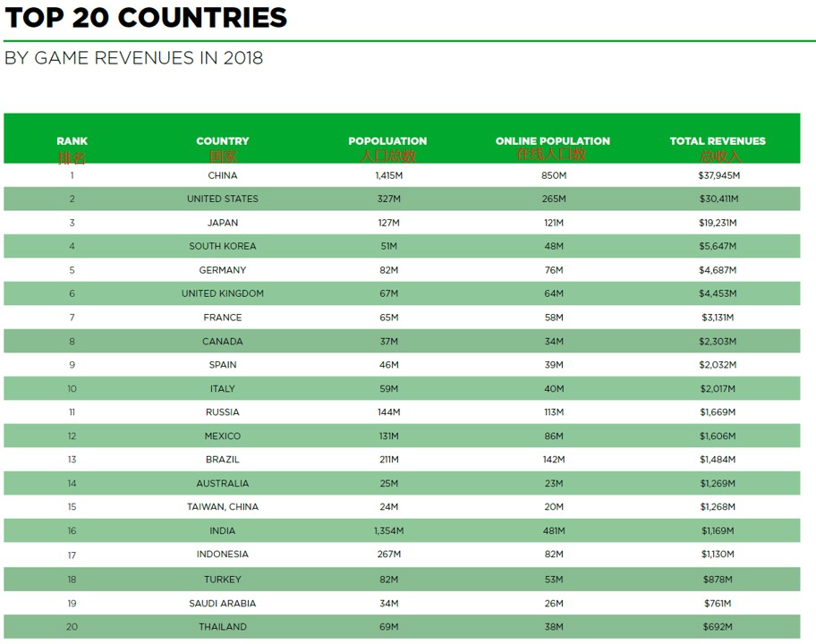
Task: Select the SOUTH KOREA row name
Action: pyautogui.click(x=223, y=246)
